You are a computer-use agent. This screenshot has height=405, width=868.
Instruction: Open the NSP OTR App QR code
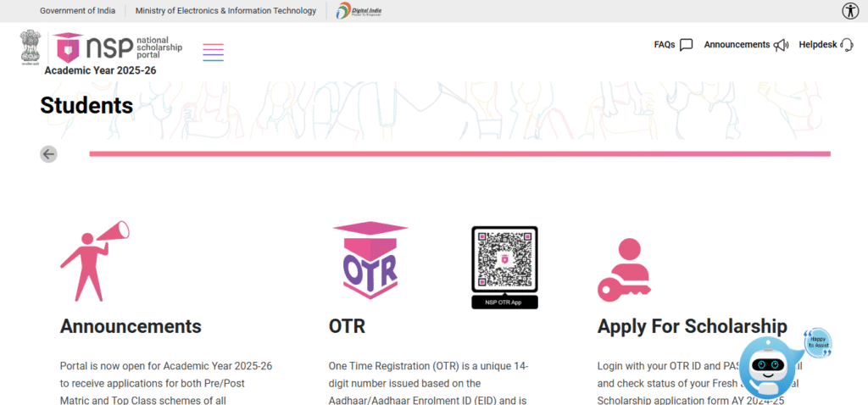(504, 267)
